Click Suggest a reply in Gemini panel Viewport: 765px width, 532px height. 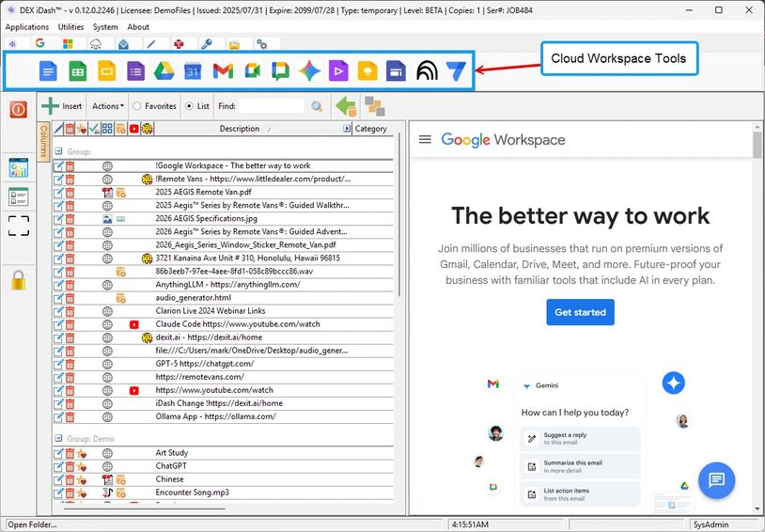(x=580, y=438)
